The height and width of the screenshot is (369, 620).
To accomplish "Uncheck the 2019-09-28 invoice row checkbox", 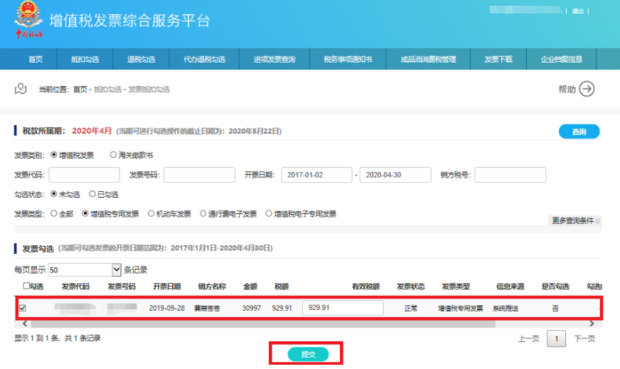I will click(23, 308).
